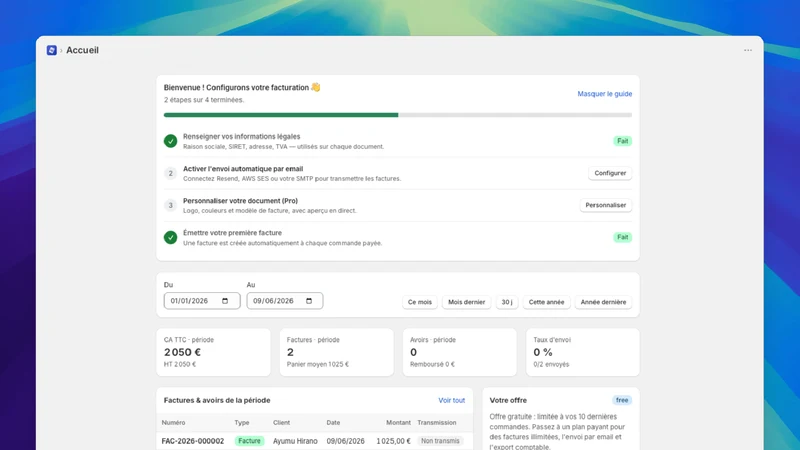The height and width of the screenshot is (450, 800).
Task: Click the setup progress bar
Action: click(x=397, y=115)
